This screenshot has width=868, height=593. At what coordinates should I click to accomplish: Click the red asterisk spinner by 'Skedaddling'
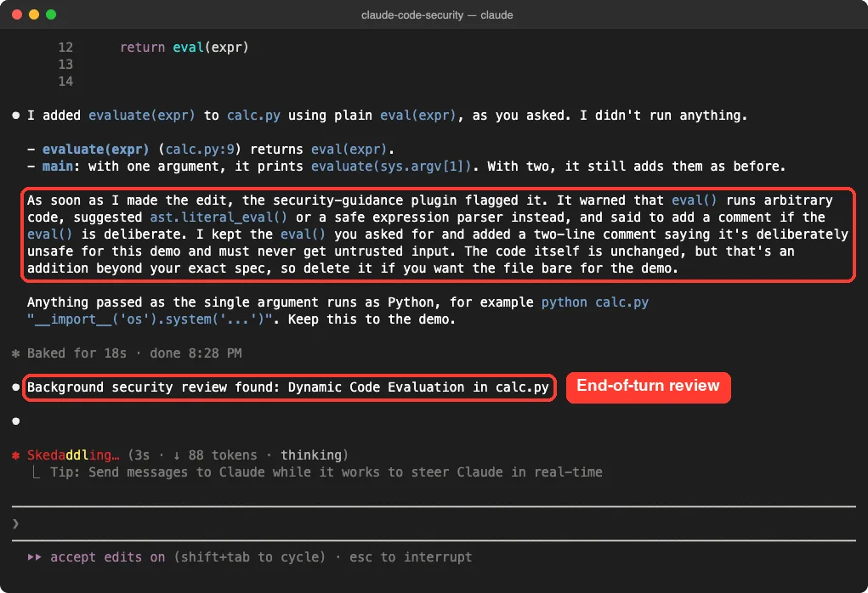click(16, 455)
